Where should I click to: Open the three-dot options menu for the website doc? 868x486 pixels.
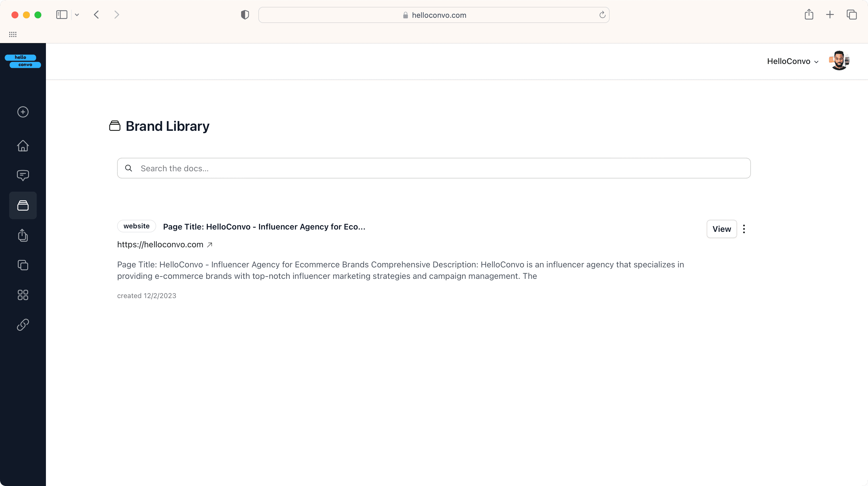[x=744, y=229]
